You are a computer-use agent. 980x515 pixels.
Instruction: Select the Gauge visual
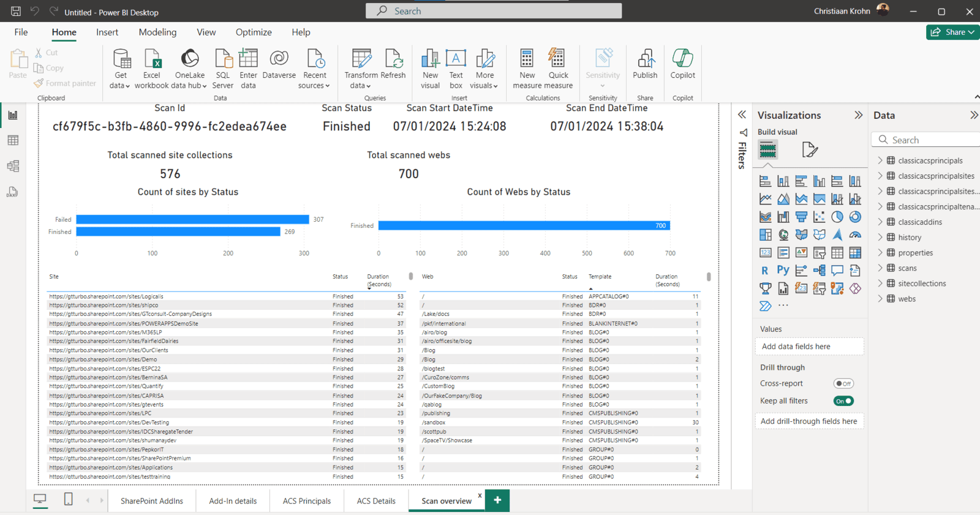[855, 235]
